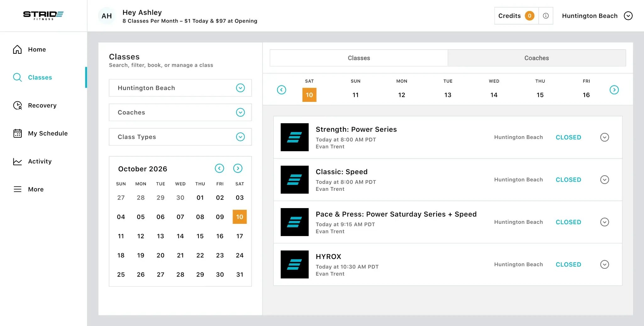
Task: Select highlighted date 10 in the calendar
Action: (x=240, y=217)
